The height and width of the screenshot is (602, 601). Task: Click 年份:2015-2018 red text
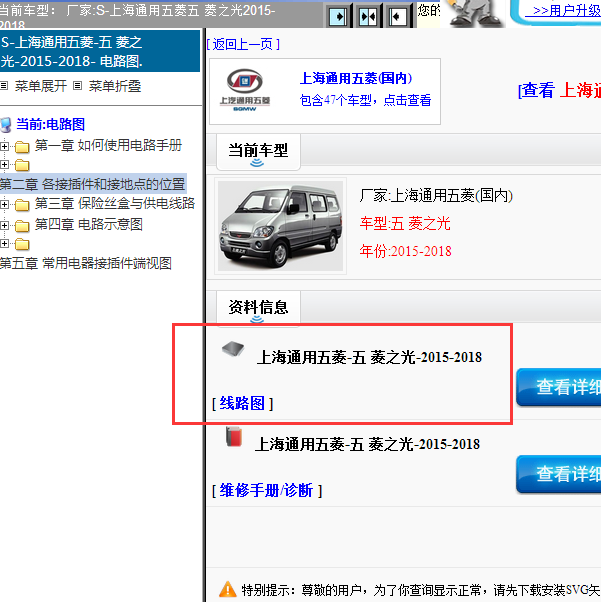pos(406,251)
